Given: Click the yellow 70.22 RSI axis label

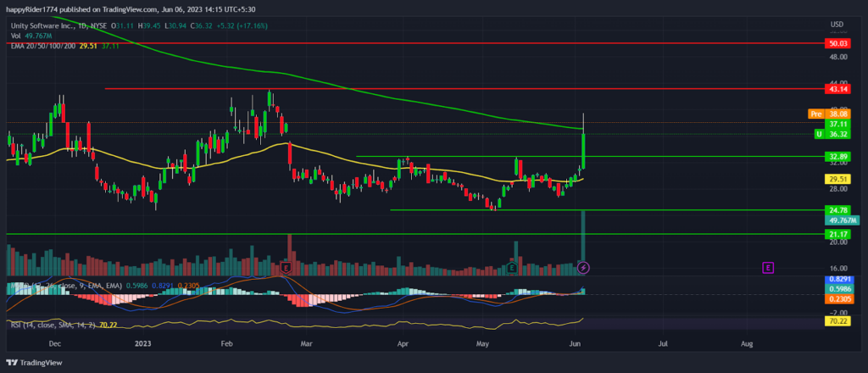Looking at the screenshot, I should pyautogui.click(x=837, y=321).
